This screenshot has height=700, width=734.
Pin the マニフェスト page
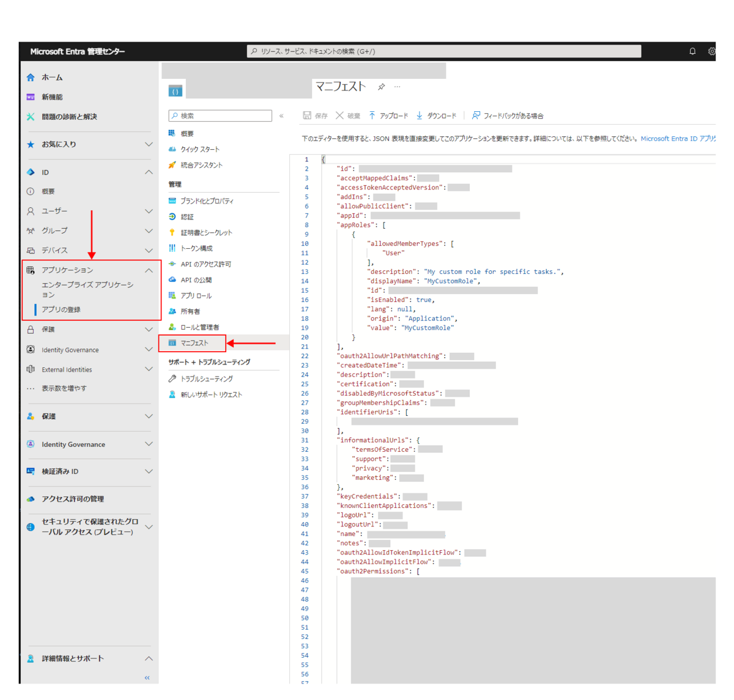(x=382, y=87)
